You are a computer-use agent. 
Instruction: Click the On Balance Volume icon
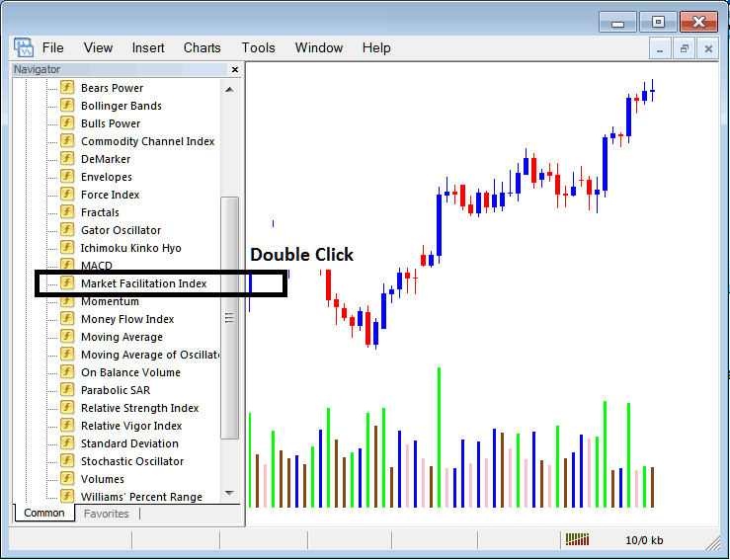point(67,372)
